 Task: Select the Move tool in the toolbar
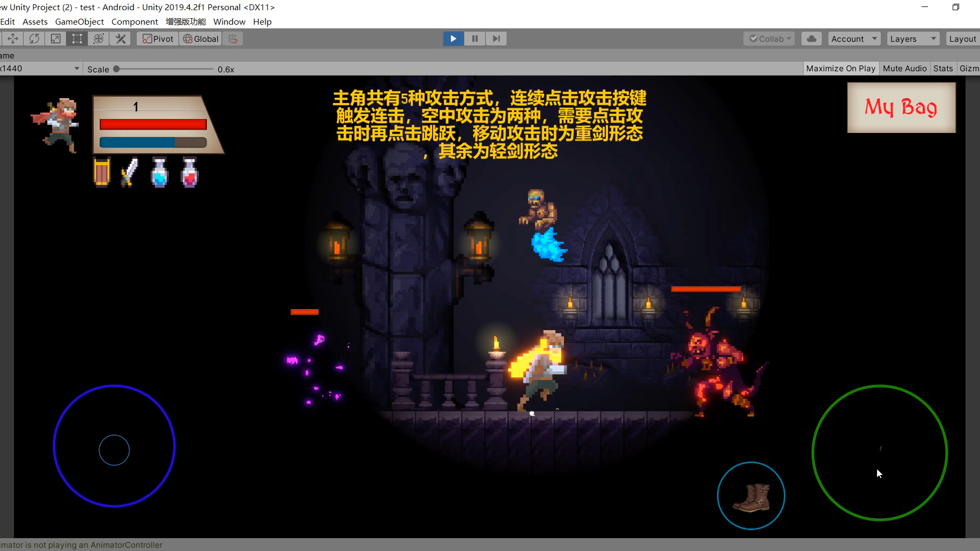point(12,38)
